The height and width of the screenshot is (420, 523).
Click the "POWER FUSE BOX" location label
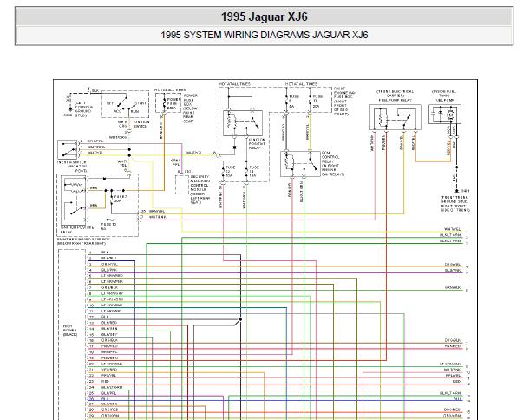coord(191,108)
